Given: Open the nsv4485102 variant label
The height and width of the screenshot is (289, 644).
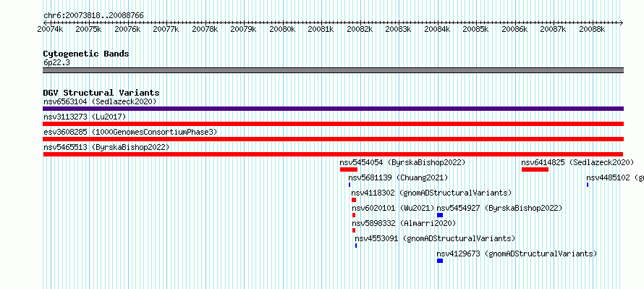Looking at the screenshot, I should coord(615,177).
